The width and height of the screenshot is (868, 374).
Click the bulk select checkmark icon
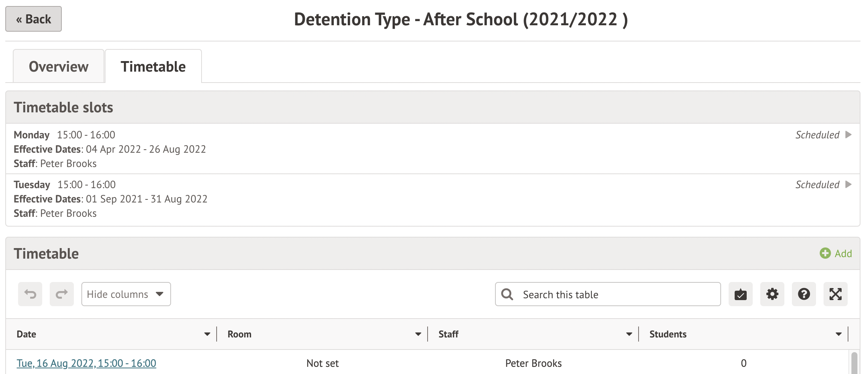(x=740, y=294)
